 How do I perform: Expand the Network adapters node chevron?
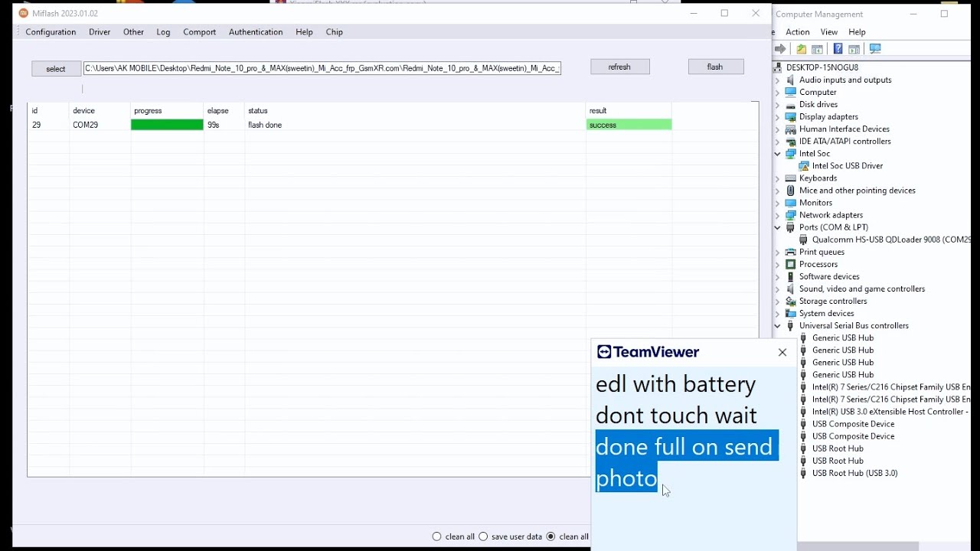click(x=778, y=215)
